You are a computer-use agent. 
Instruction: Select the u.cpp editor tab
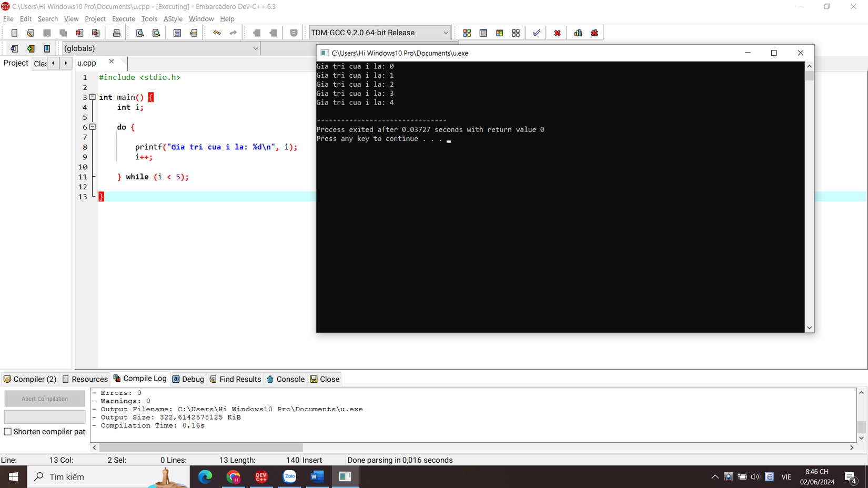click(x=87, y=63)
